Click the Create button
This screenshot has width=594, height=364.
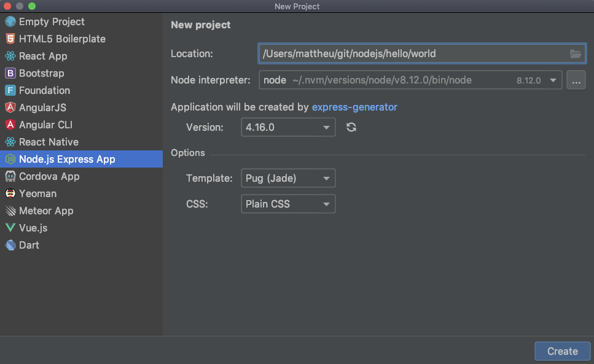[x=562, y=351]
